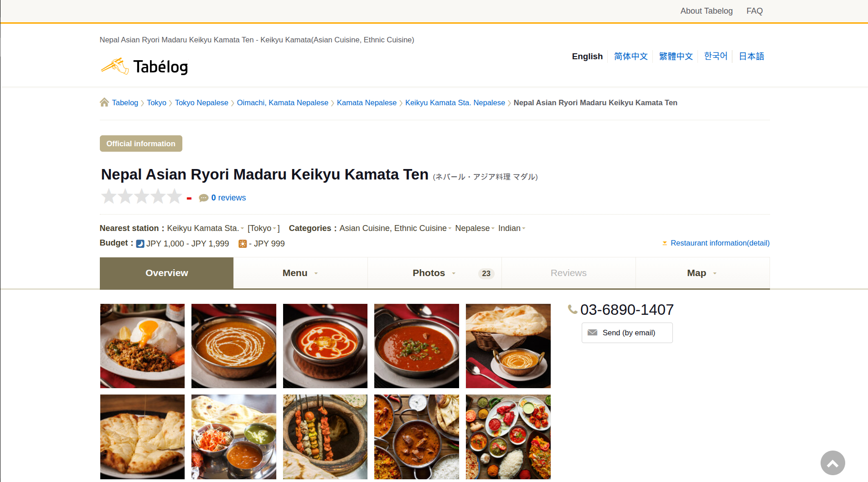Open naan in basket with curry photo
This screenshot has width=868, height=482.
point(508,346)
